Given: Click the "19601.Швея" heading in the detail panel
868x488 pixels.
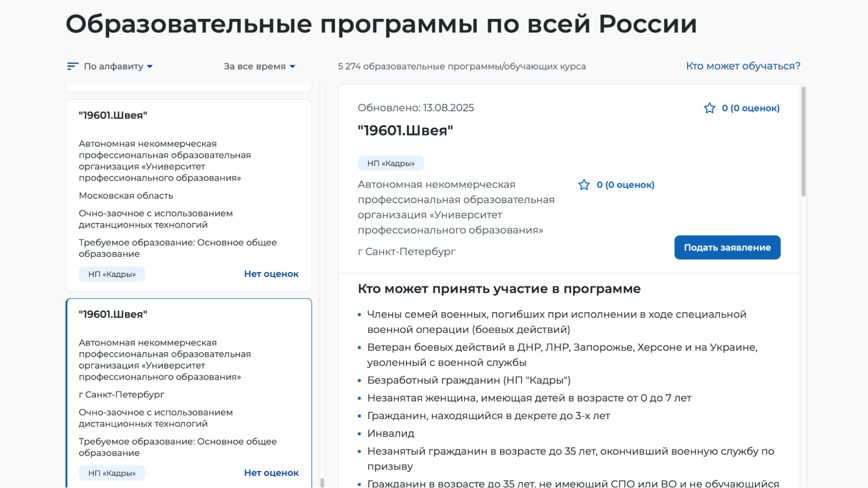Looking at the screenshot, I should 405,131.
